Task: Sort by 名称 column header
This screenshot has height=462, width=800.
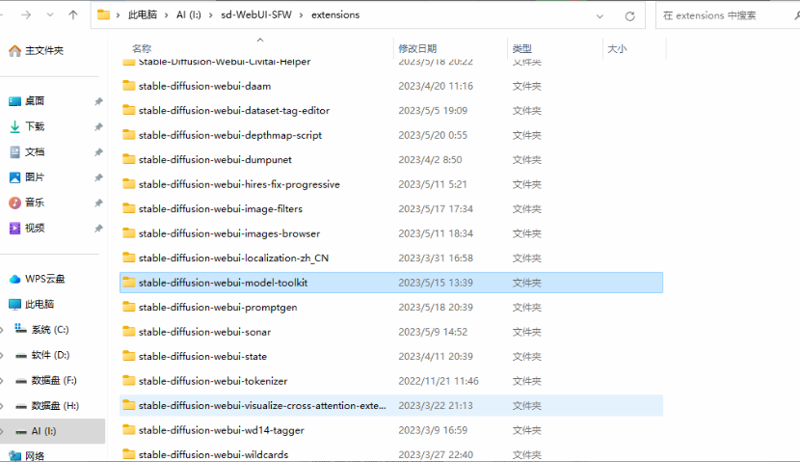Action: click(x=142, y=48)
